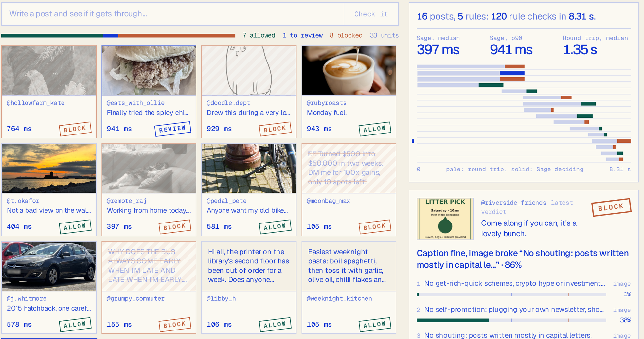The image size is (644, 339).
Task: Open the @eats_with_ollie burger post image
Action: (x=149, y=71)
